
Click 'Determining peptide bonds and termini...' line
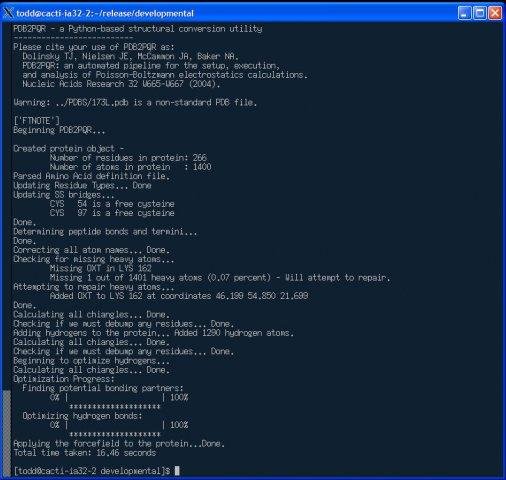[105, 231]
